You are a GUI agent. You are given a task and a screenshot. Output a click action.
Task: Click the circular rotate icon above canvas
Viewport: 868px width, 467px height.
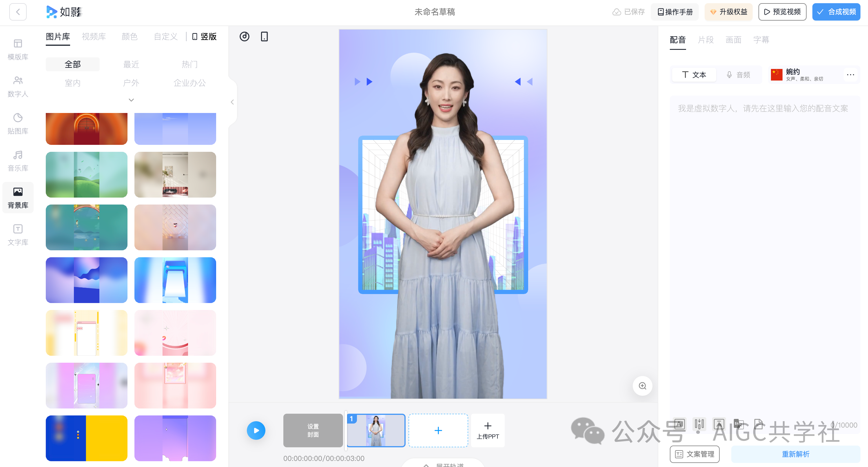point(244,37)
